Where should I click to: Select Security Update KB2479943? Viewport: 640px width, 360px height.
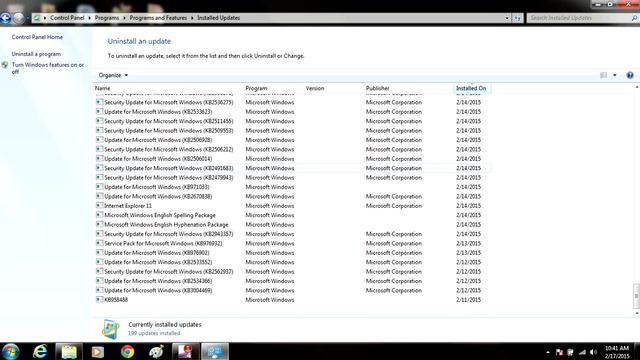(x=292, y=177)
